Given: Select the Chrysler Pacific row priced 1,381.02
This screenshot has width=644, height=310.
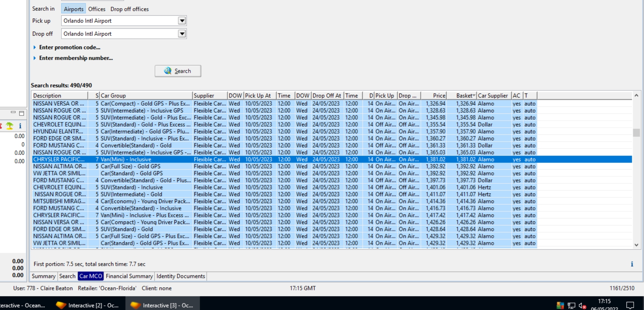Looking at the screenshot, I should coord(332,159).
